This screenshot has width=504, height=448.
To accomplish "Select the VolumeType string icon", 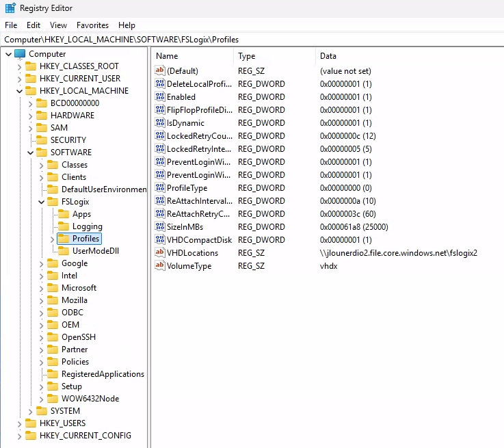I will [160, 265].
